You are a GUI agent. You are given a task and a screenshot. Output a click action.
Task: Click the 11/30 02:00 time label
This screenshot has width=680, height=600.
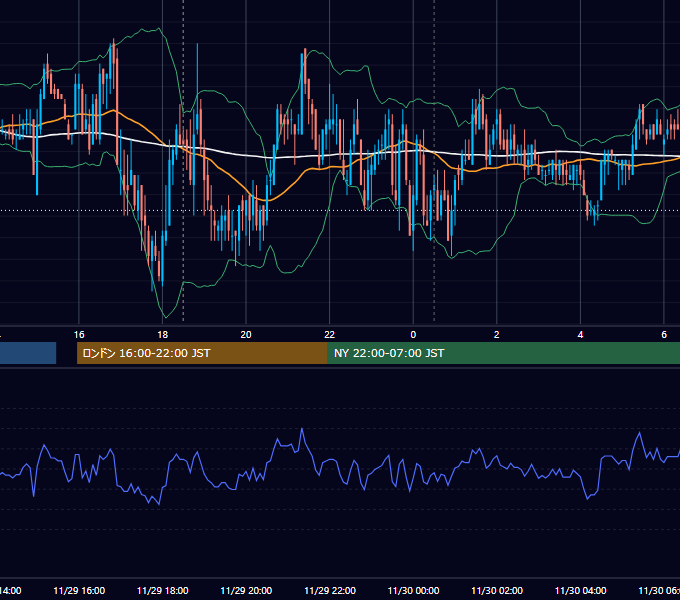tap(497, 590)
